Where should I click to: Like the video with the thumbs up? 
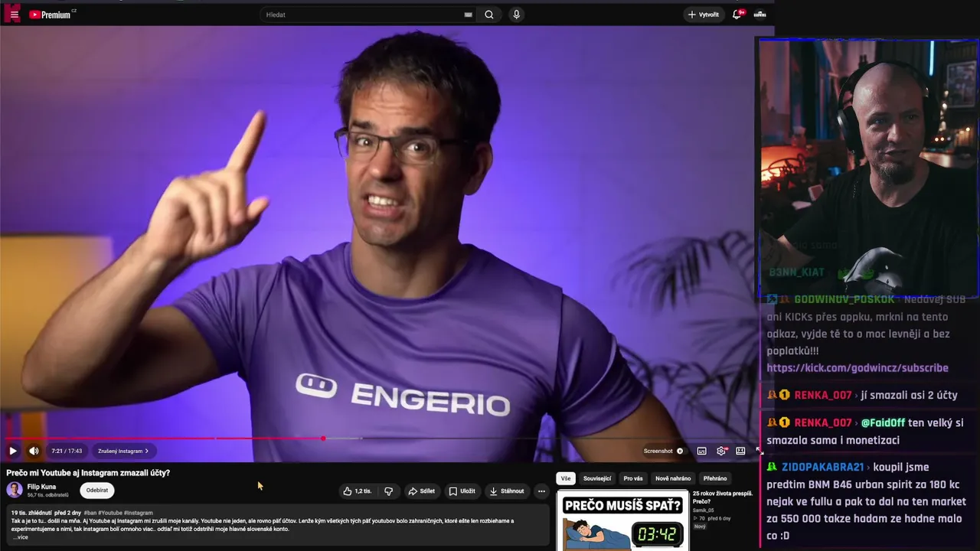click(357, 491)
